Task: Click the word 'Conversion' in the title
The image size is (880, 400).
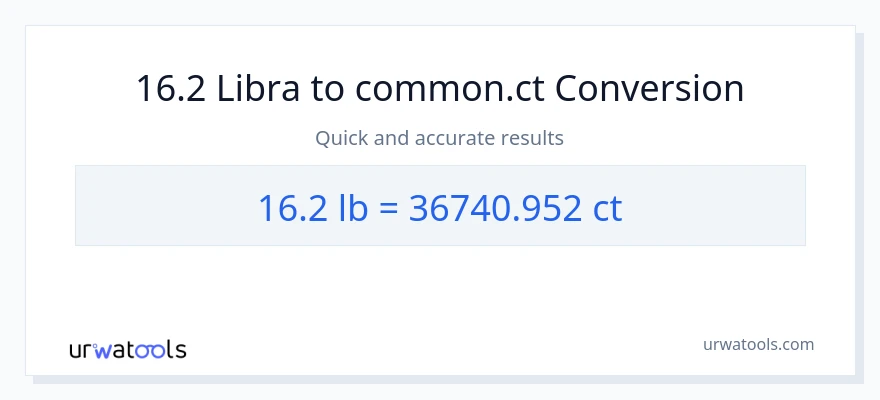Action: click(650, 89)
